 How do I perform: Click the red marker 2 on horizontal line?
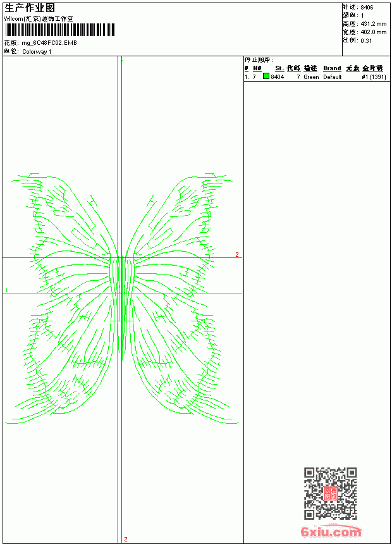coord(237,254)
